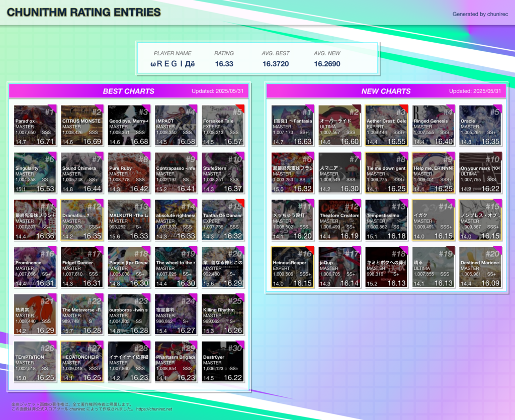
Task: Open the Destined Marionette chart card
Action: (x=480, y=267)
